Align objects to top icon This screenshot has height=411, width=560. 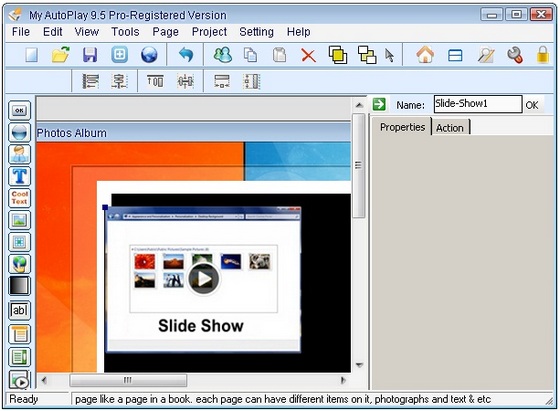155,81
